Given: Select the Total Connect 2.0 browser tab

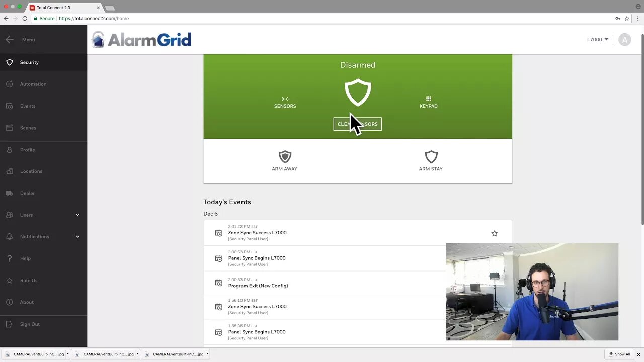Looking at the screenshot, I should (x=63, y=8).
